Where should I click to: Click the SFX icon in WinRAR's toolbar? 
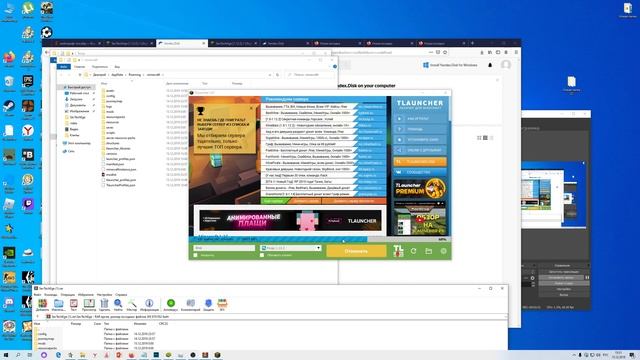click(222, 305)
